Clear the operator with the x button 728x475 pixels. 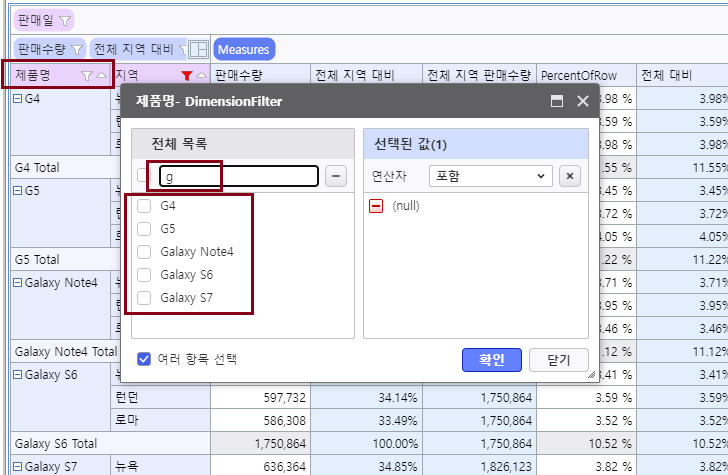pyautogui.click(x=569, y=176)
